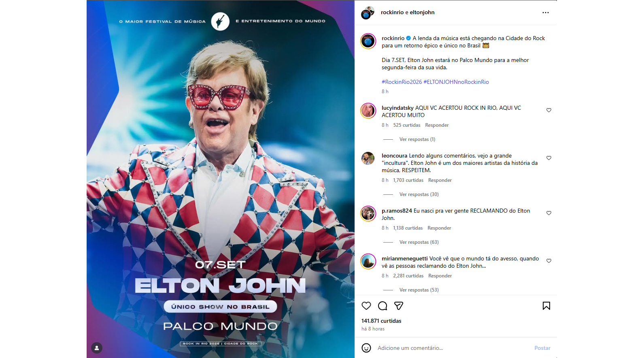Viewport: 644px width, 358px height.
Task: Like leoncoura's comment
Action: click(549, 158)
